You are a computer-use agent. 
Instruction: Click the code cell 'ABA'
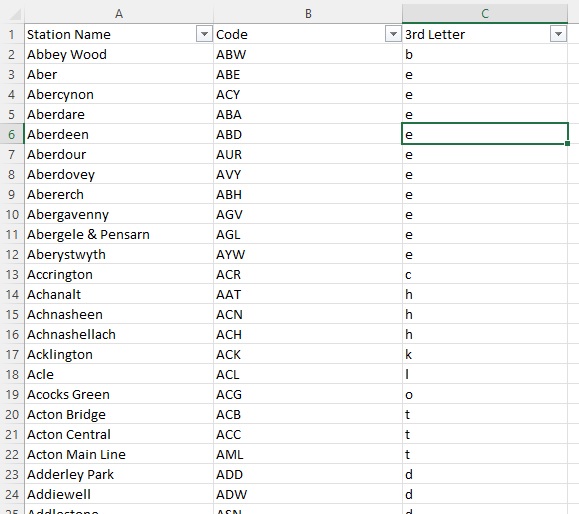(308, 114)
